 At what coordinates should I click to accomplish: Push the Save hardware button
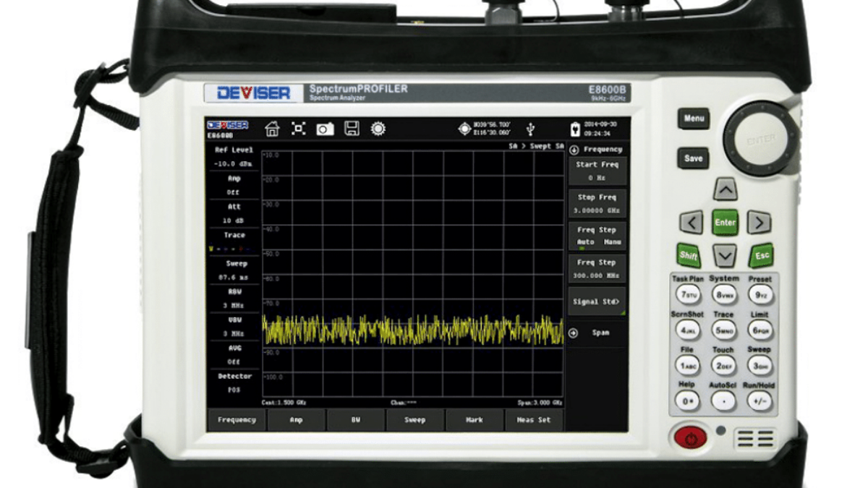(x=694, y=158)
